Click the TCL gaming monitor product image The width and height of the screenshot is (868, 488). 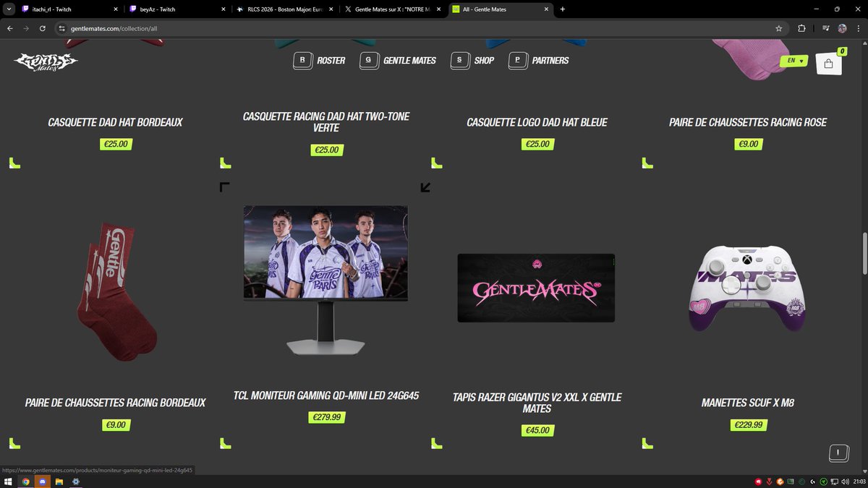click(x=325, y=280)
